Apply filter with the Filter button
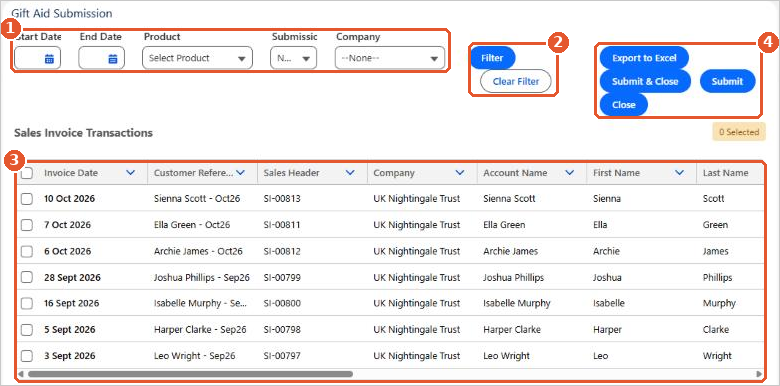 (492, 58)
